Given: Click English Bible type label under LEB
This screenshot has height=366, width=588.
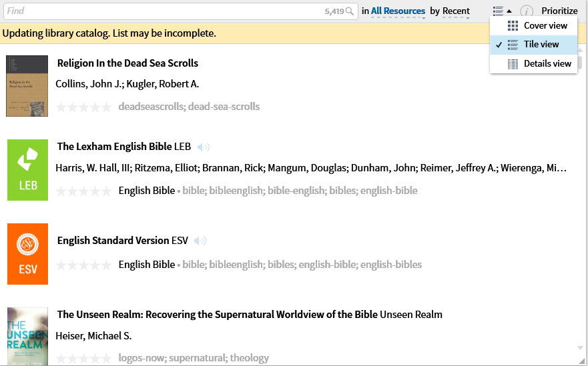Looking at the screenshot, I should click(147, 191).
